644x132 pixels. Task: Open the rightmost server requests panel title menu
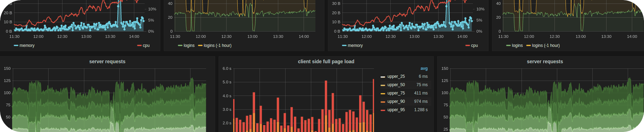[545, 61]
